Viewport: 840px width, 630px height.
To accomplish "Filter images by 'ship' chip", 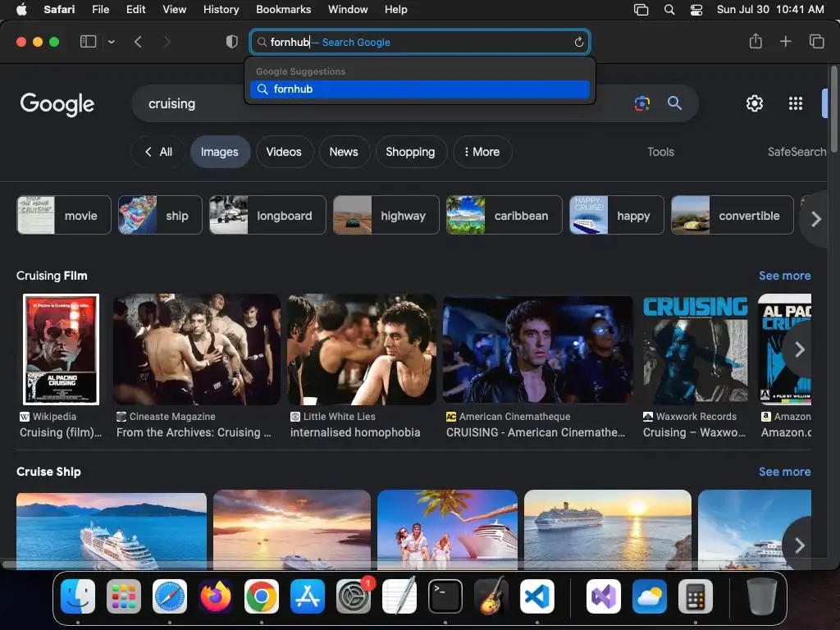I will [x=160, y=216].
